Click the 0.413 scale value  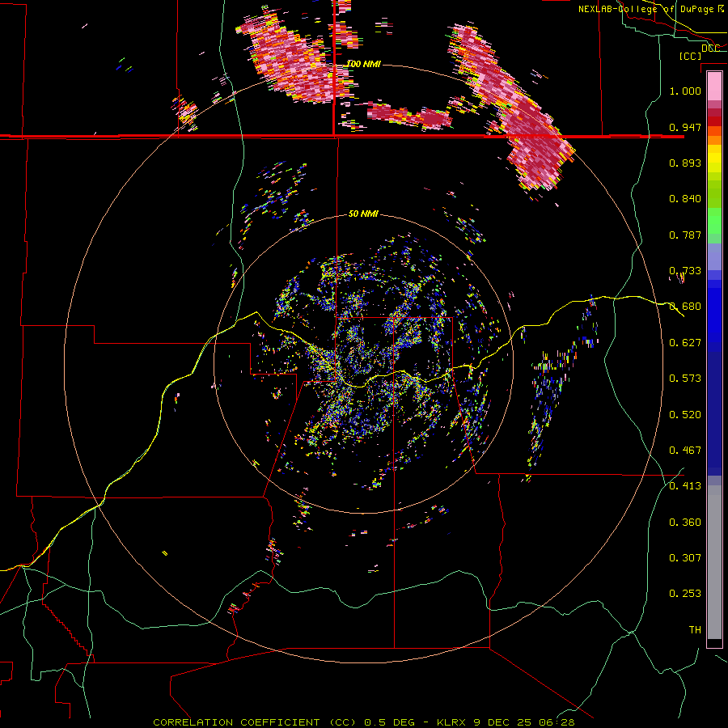(685, 485)
